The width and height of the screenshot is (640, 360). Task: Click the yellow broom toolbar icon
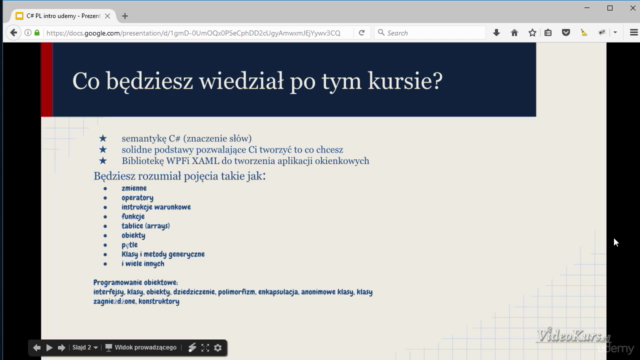point(584,33)
